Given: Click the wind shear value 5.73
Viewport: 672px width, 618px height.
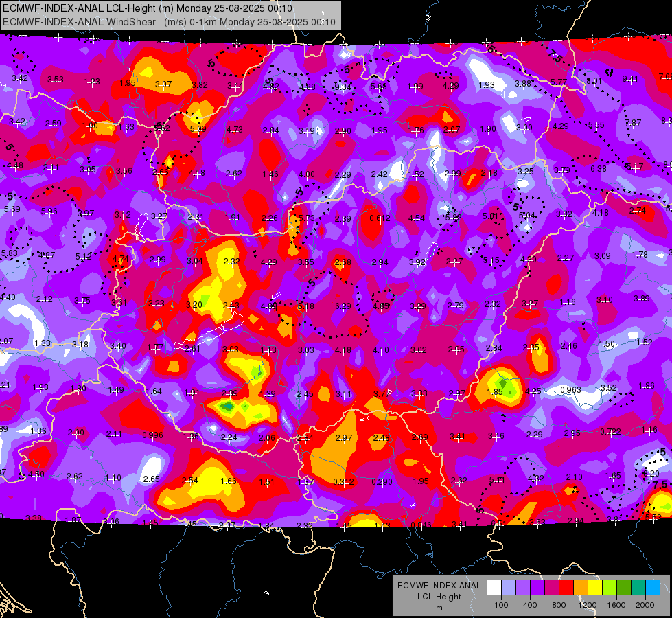Looking at the screenshot, I should click(x=306, y=218).
